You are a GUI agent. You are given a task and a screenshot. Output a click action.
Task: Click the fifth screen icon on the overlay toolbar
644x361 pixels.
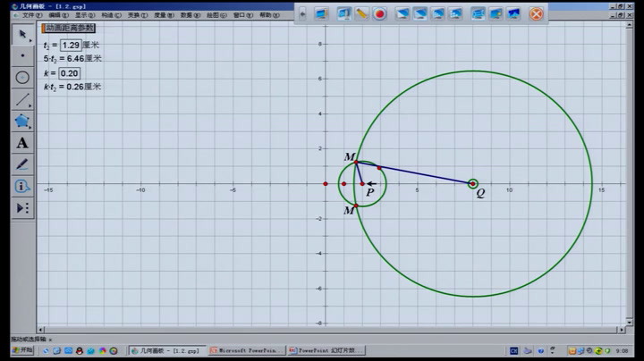pos(402,14)
